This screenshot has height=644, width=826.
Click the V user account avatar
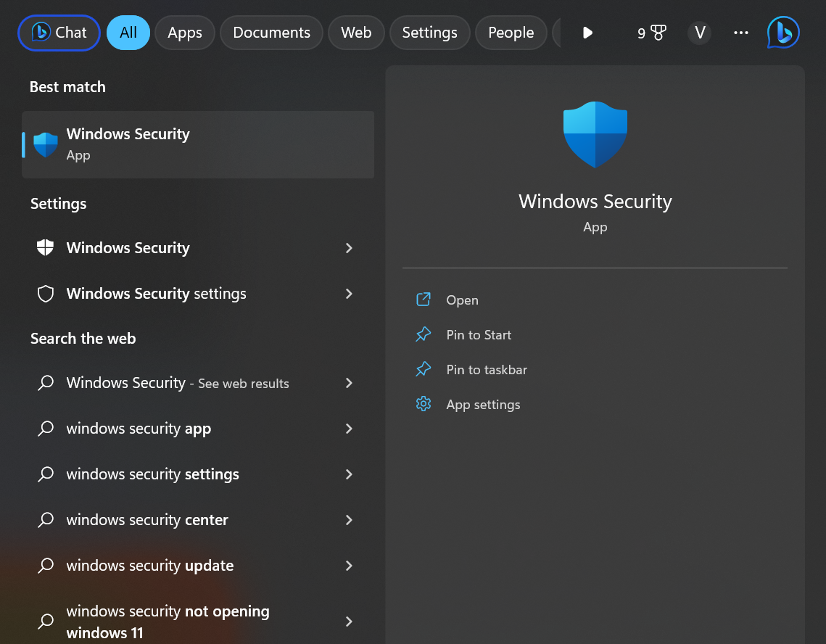click(x=700, y=33)
